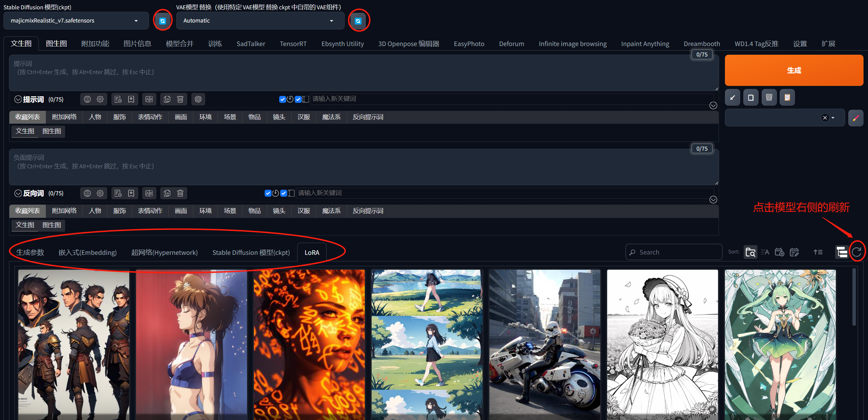Sort LoRA cards by name icon

click(765, 252)
